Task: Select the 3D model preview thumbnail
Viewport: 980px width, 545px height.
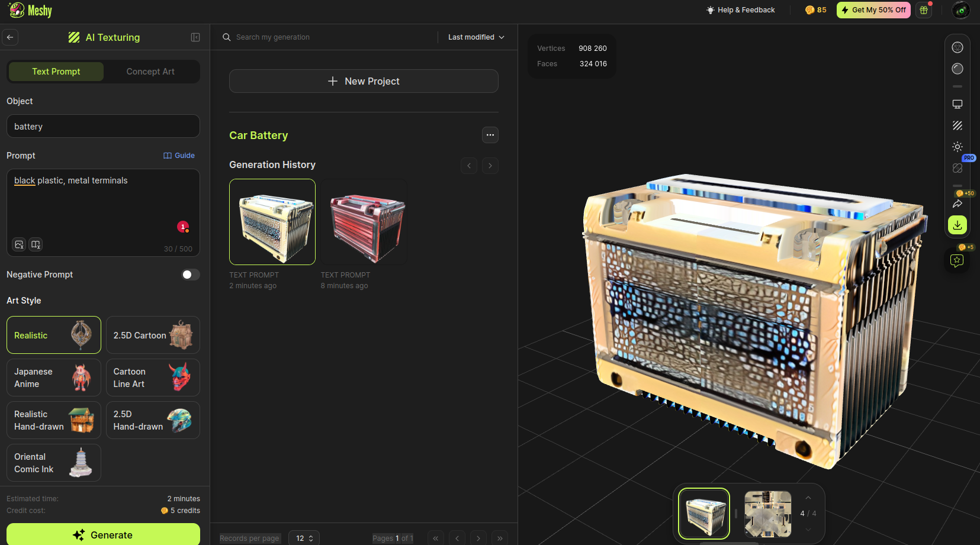Action: 704,514
